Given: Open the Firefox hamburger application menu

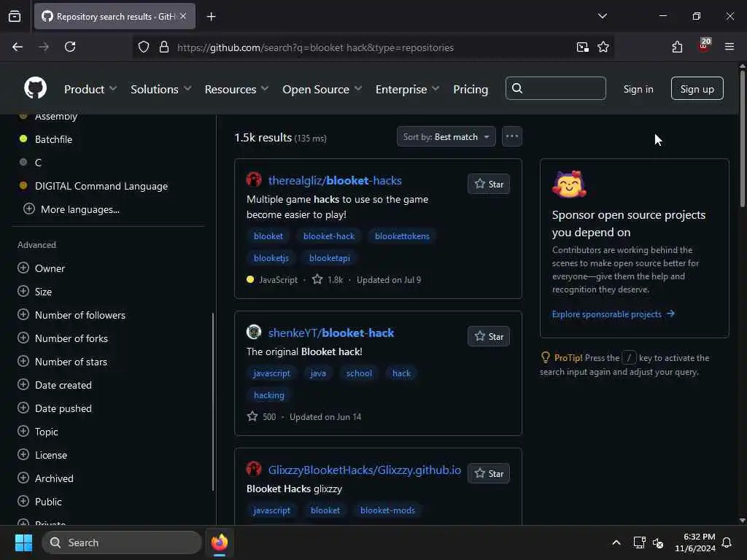Looking at the screenshot, I should coord(729,47).
